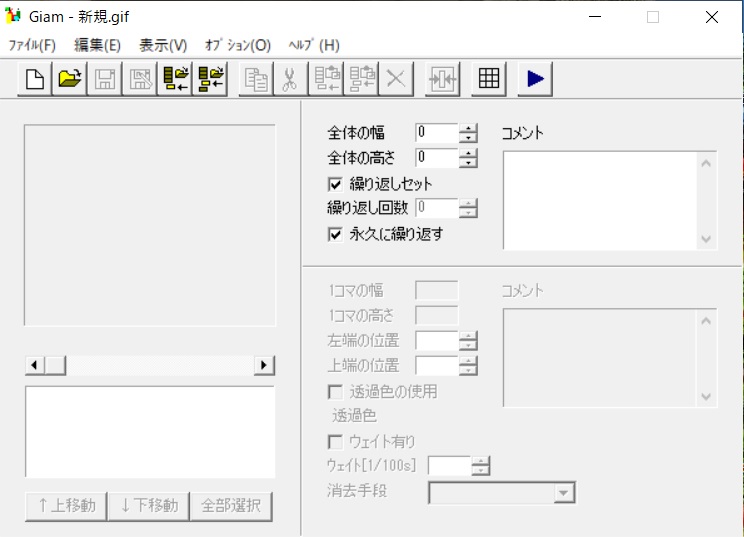The image size is (744, 537).
Task: Open file with the yellow folder icon
Action: coord(70,79)
